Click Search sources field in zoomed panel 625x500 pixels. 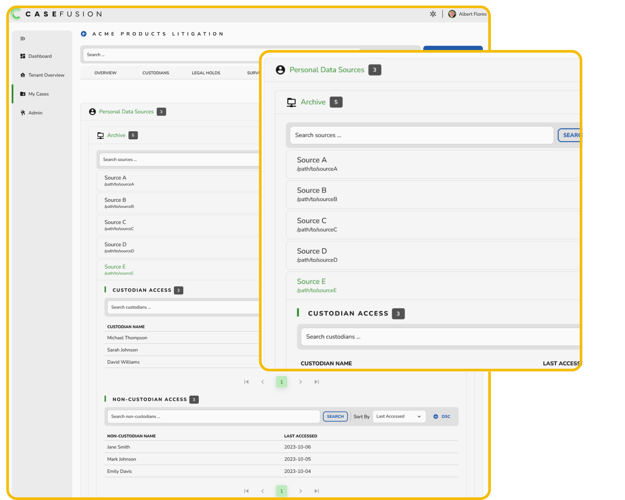point(422,135)
